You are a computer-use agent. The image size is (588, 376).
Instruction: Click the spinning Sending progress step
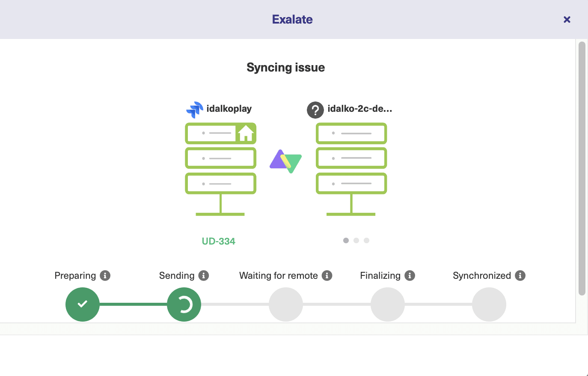pyautogui.click(x=184, y=304)
